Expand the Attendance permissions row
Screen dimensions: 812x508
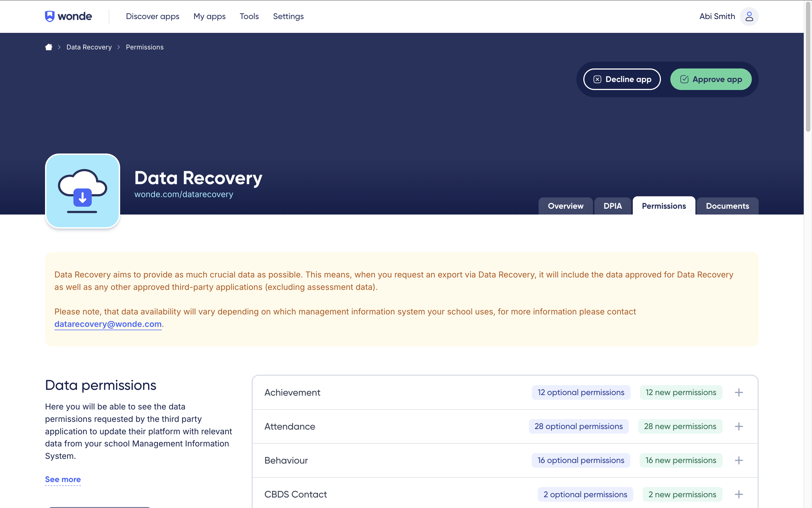pos(739,426)
